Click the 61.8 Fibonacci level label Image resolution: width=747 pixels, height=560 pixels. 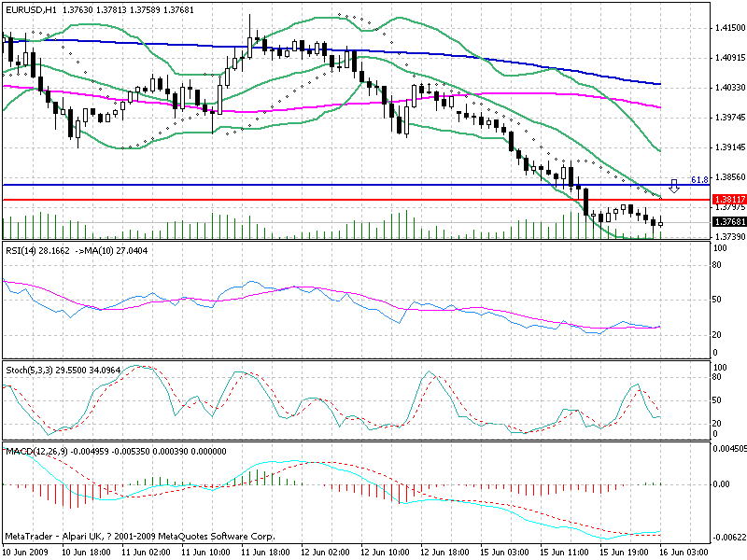click(699, 179)
